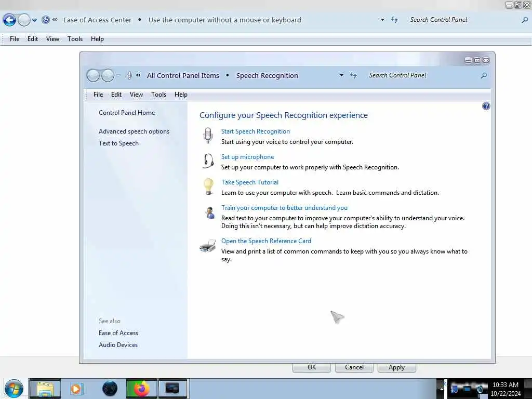Open Text to Speech settings
Screen dimensions: 532x399
pyautogui.click(x=118, y=143)
